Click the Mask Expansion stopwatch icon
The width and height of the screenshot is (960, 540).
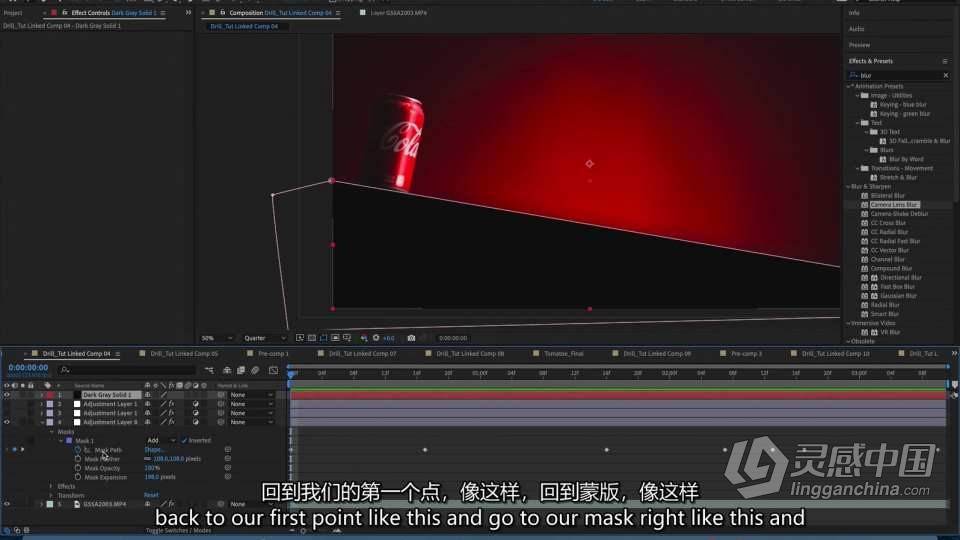tap(78, 477)
